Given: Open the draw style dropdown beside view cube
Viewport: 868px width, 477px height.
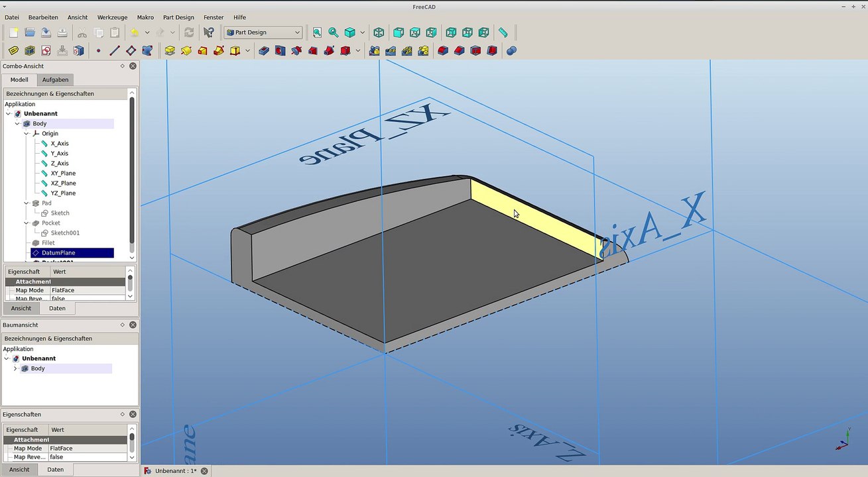Looking at the screenshot, I should (362, 32).
